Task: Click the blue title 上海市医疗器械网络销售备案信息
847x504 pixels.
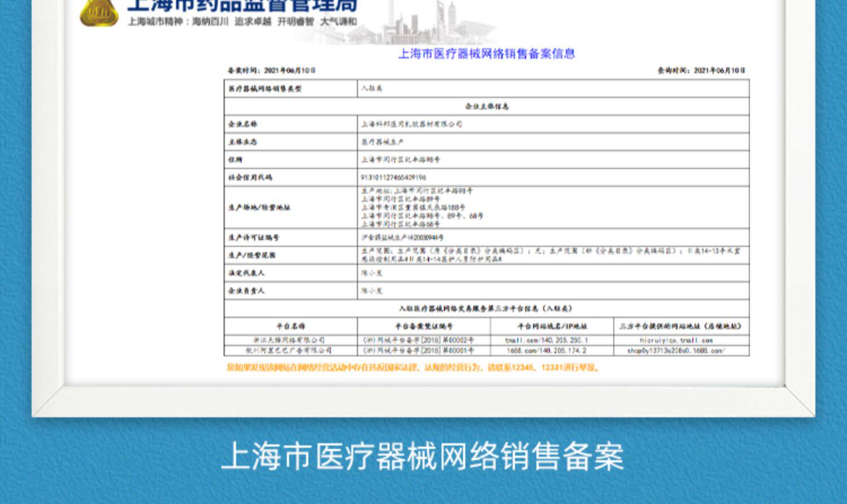Action: [x=487, y=54]
